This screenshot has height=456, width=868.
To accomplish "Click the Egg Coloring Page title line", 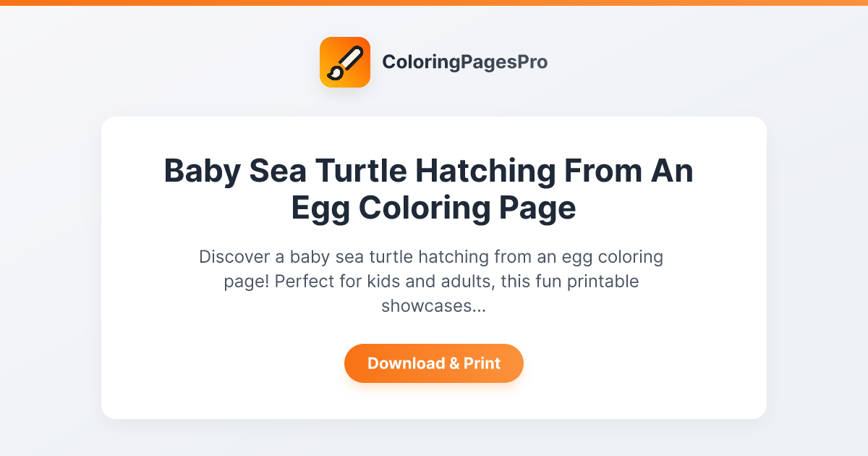I will (x=433, y=208).
